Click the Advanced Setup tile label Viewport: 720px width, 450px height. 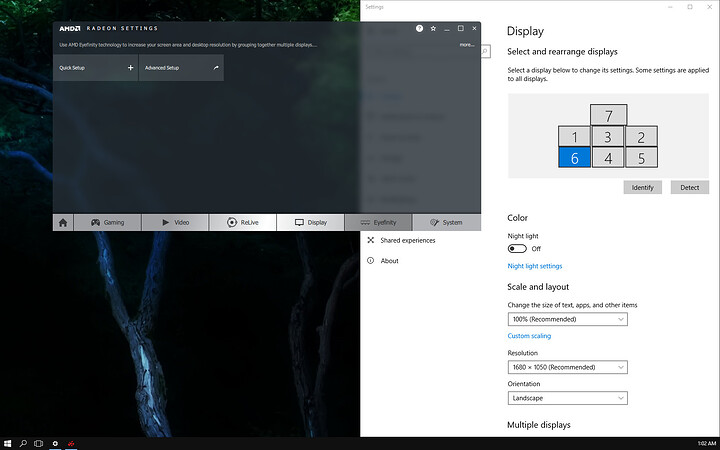click(162, 68)
